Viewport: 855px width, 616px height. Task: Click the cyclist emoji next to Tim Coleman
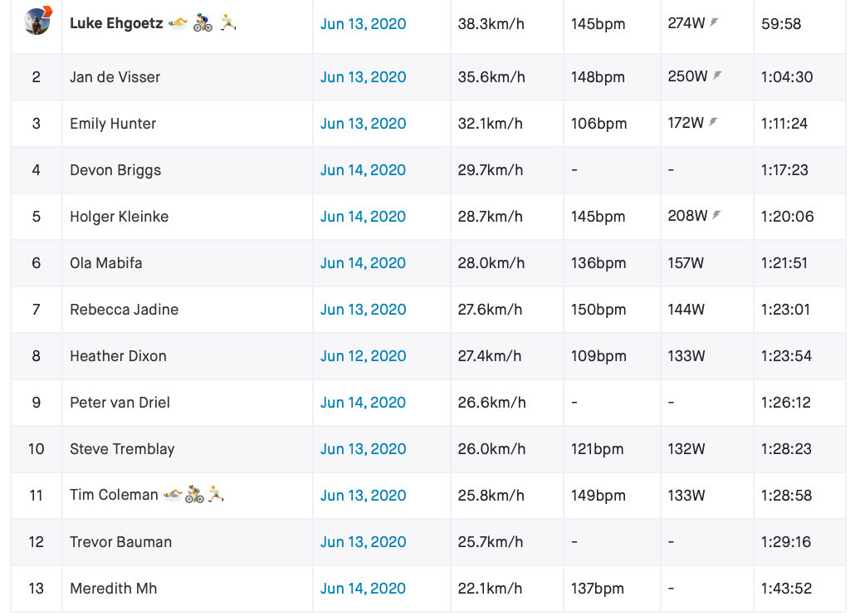pyautogui.click(x=194, y=494)
